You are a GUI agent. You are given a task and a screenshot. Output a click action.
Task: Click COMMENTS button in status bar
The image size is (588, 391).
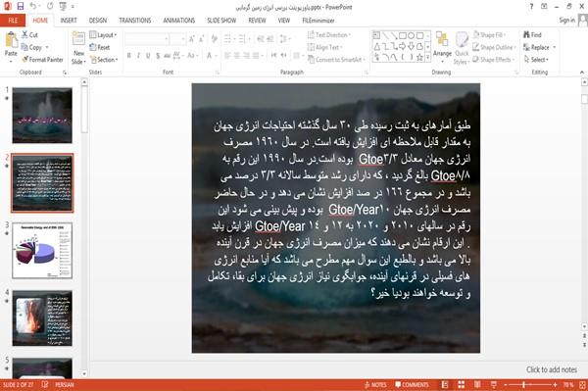tap(412, 384)
